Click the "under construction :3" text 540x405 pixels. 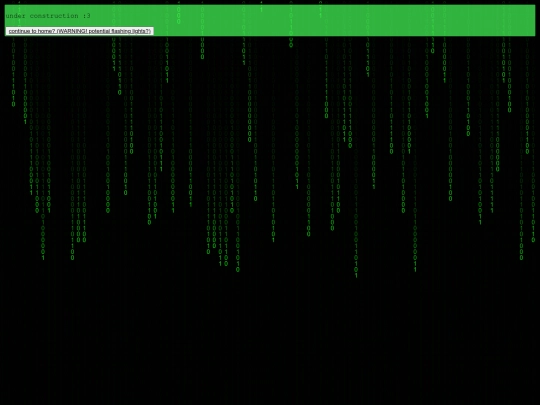pyautogui.click(x=48, y=16)
